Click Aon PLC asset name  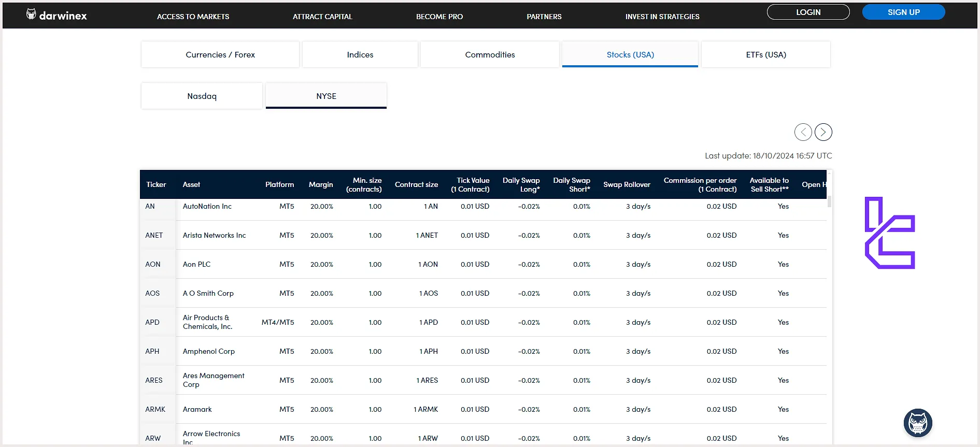click(x=196, y=264)
